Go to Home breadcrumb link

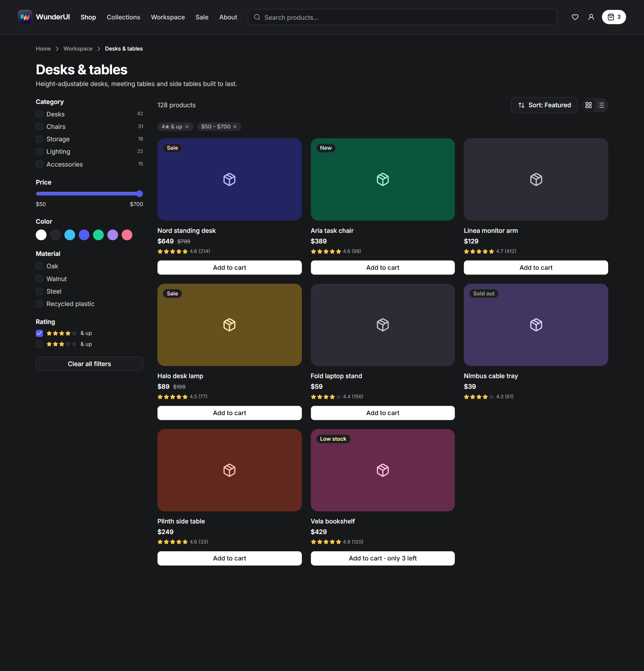pyautogui.click(x=43, y=49)
